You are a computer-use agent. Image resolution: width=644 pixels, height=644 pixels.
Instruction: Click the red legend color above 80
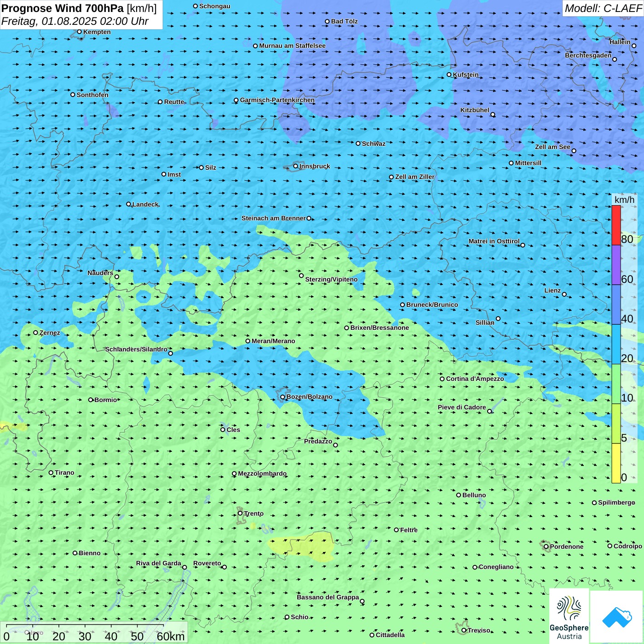pos(616,225)
